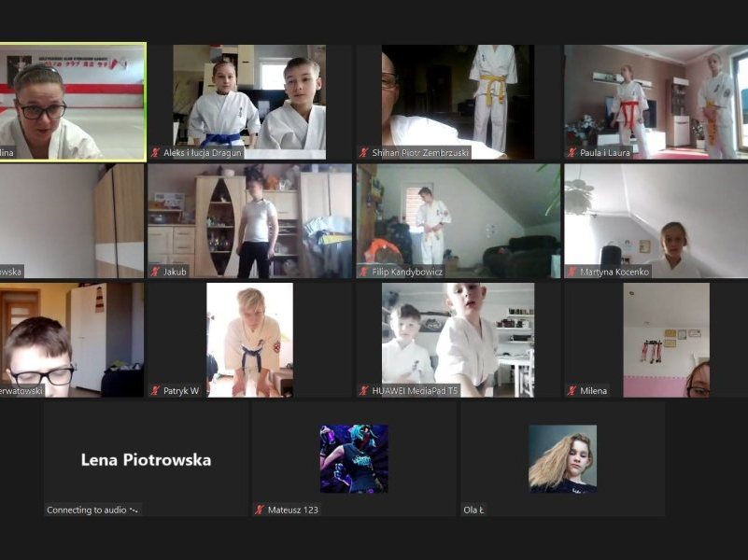Image resolution: width=748 pixels, height=560 pixels.
Task: Click the Jakub name label
Action: point(175,272)
